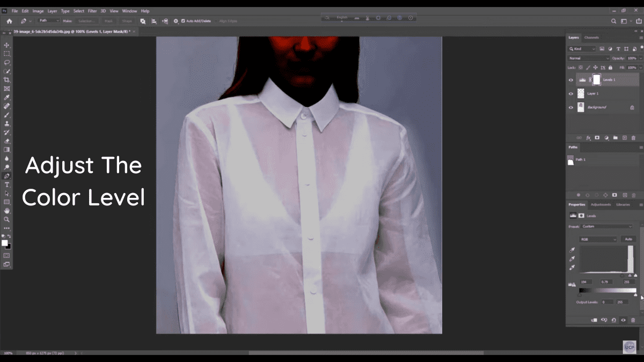The width and height of the screenshot is (644, 362).
Task: Pick black point eyedropper in Levels
Action: click(572, 250)
